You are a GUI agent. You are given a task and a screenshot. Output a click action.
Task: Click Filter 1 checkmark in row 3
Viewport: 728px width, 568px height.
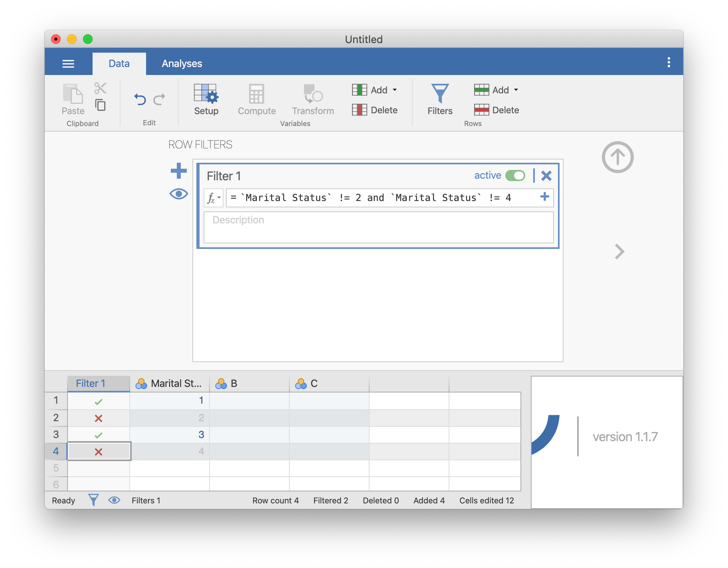(x=98, y=435)
